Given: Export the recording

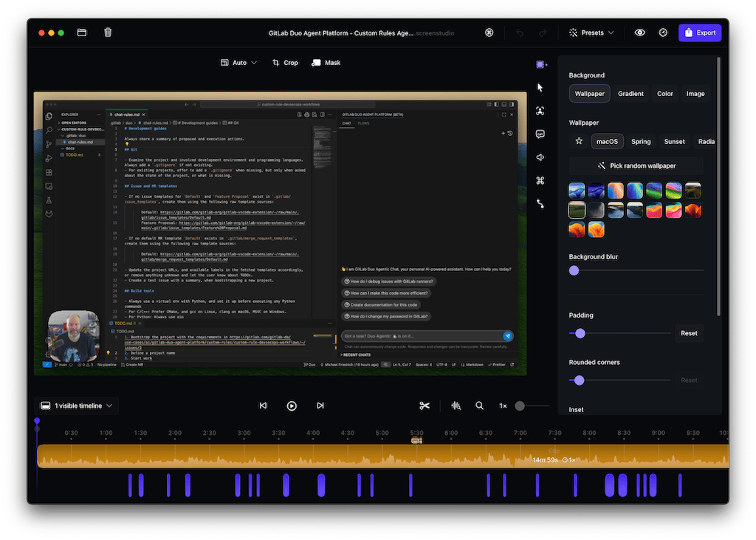Looking at the screenshot, I should [x=700, y=33].
